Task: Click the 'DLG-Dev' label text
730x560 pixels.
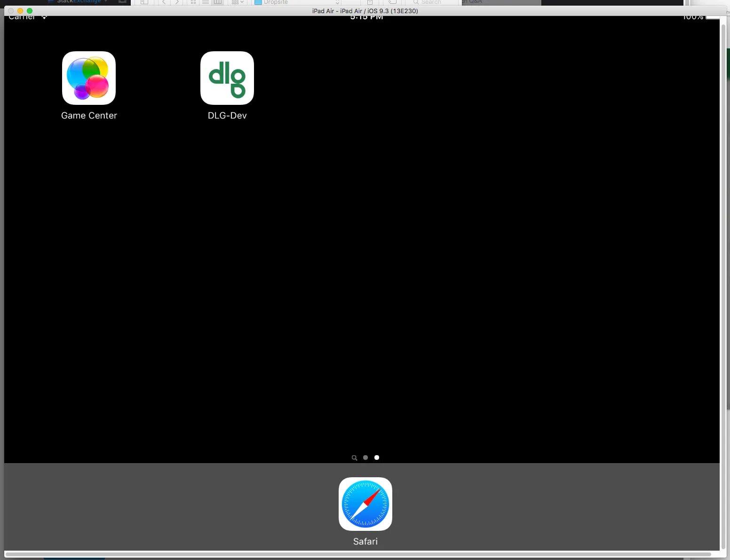Action: pos(227,116)
